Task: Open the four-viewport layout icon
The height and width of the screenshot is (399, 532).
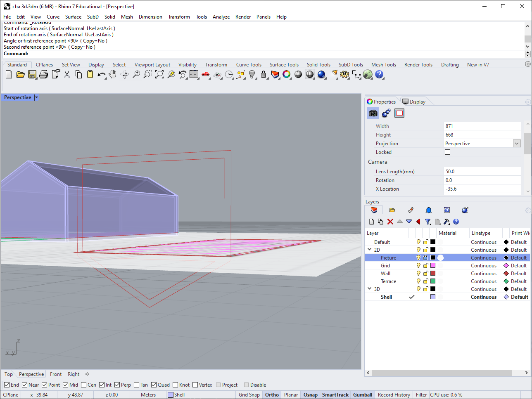Action: [x=194, y=75]
